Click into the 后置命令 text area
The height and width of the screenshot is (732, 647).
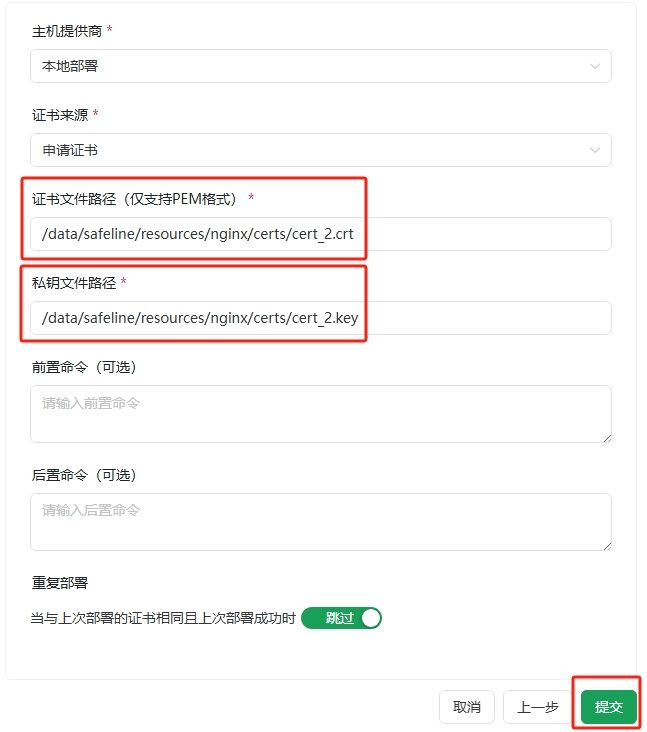320,521
